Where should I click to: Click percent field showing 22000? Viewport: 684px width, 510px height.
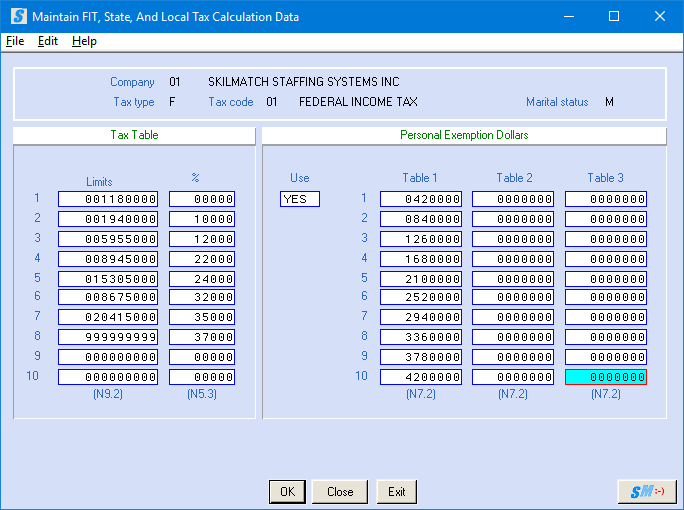pyautogui.click(x=202, y=258)
